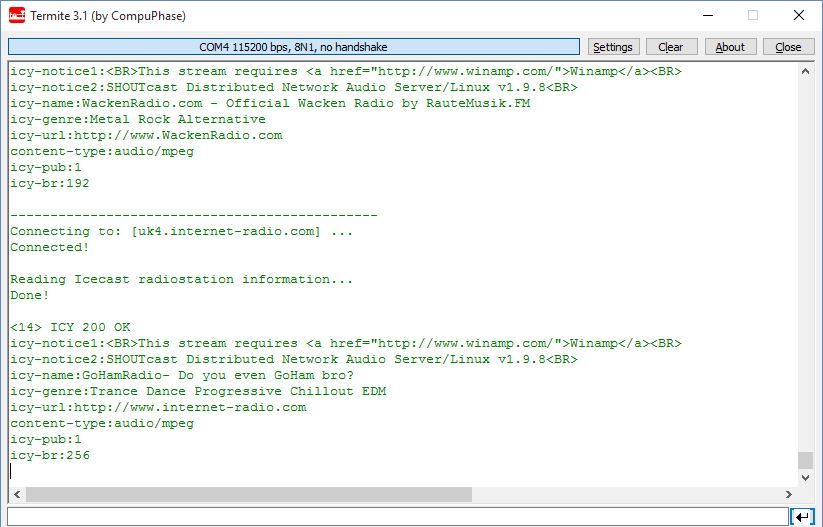Click the vertical scrollbar thumb
The height and width of the screenshot is (527, 823).
point(805,460)
